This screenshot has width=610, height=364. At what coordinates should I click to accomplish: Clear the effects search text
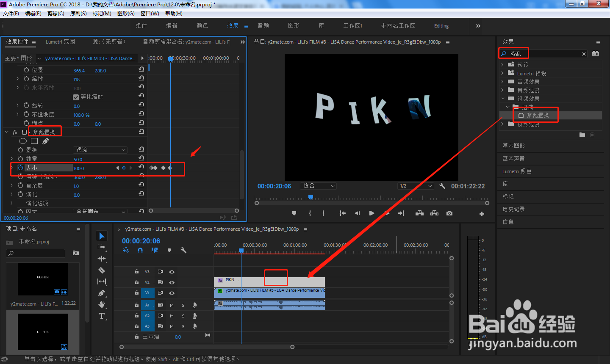[x=584, y=54]
